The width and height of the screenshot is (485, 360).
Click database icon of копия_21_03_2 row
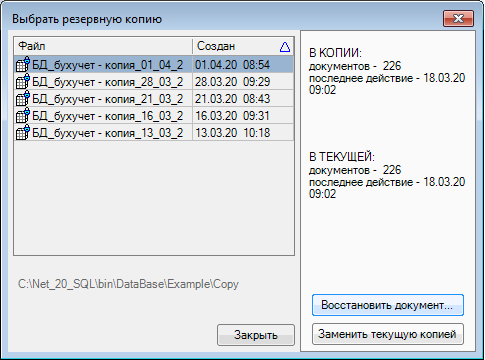[x=23, y=98]
